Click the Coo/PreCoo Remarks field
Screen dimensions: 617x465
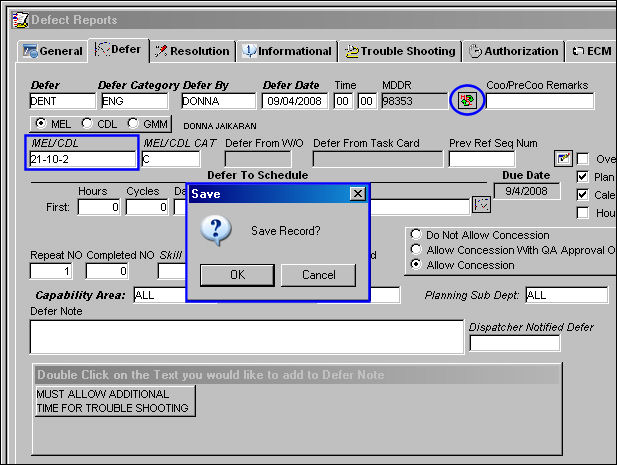point(540,101)
